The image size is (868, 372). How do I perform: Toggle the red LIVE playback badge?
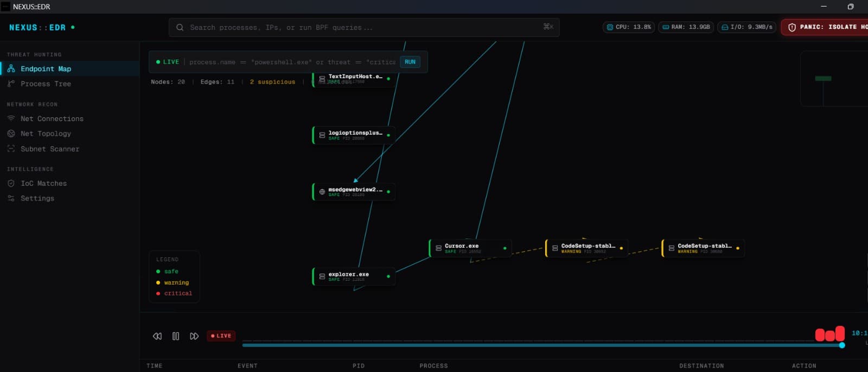point(221,336)
